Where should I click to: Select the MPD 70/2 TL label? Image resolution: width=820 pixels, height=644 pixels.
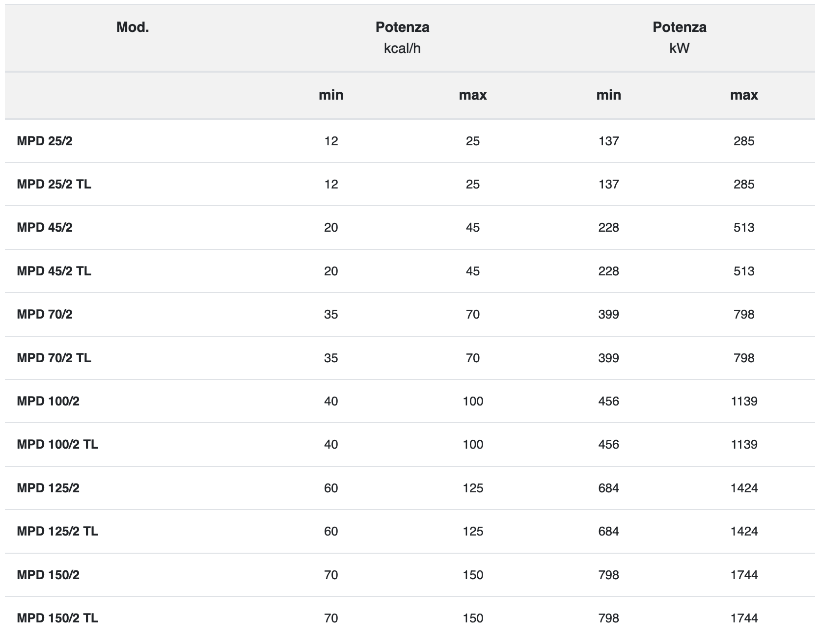tap(54, 358)
